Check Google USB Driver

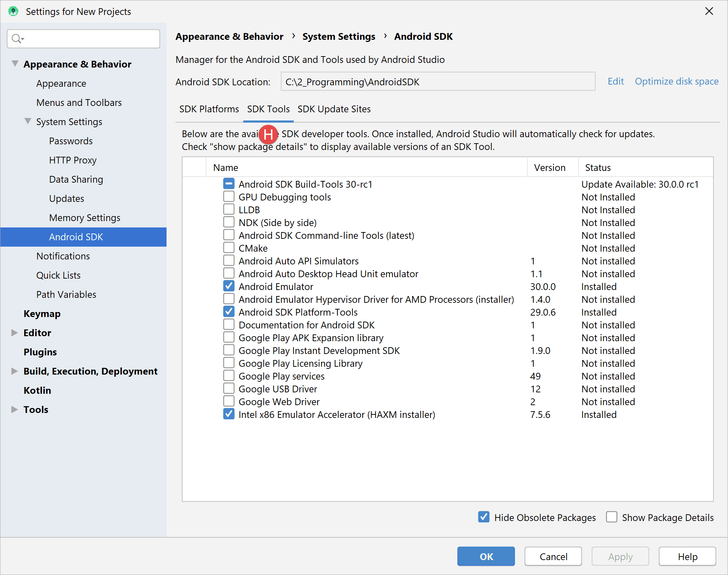(229, 388)
